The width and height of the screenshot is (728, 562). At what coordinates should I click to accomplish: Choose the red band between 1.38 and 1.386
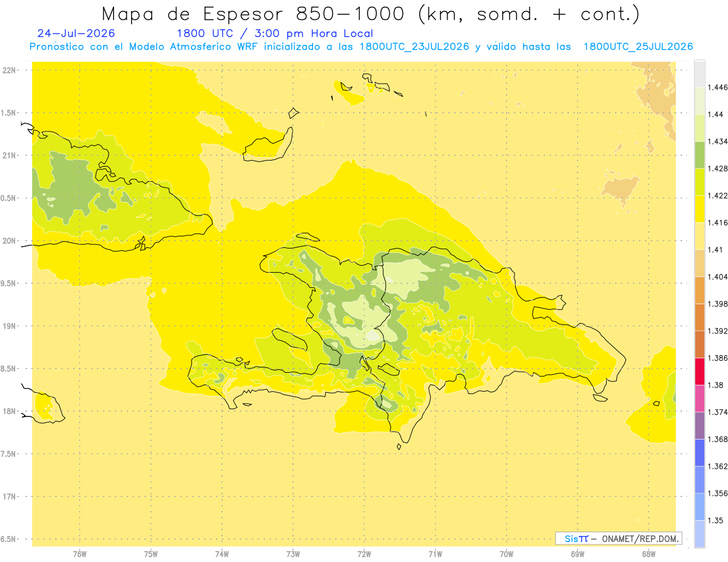pyautogui.click(x=699, y=371)
